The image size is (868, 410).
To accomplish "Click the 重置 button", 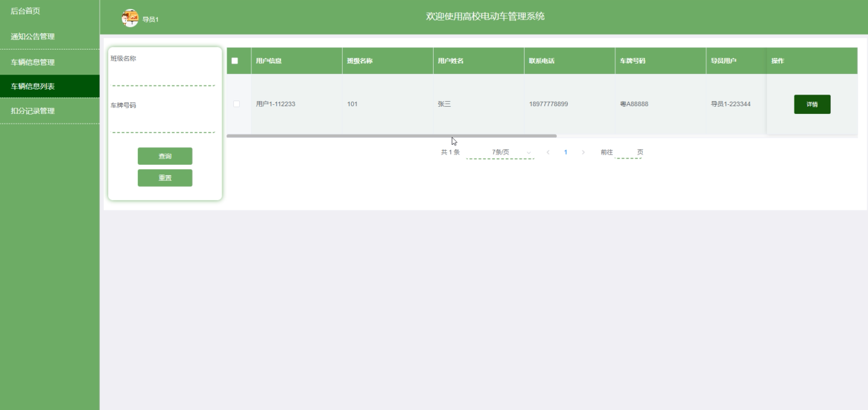I will 165,178.
